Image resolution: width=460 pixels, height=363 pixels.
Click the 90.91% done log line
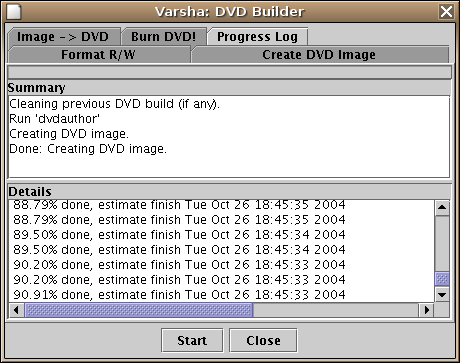[179, 294]
